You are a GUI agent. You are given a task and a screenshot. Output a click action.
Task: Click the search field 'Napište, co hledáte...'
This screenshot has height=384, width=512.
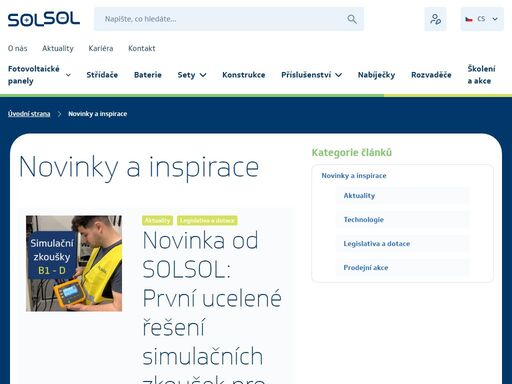(x=229, y=19)
